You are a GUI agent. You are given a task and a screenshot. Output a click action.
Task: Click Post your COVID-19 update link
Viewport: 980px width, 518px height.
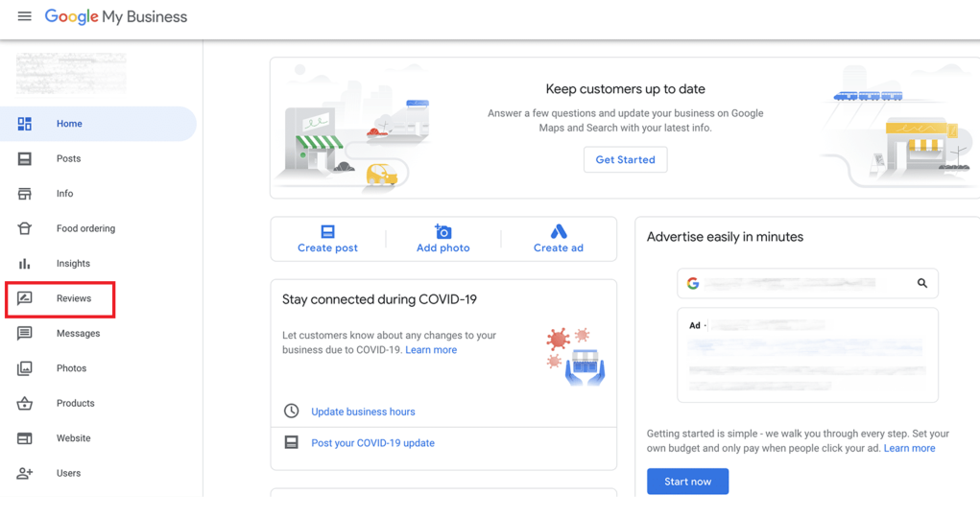pos(372,443)
